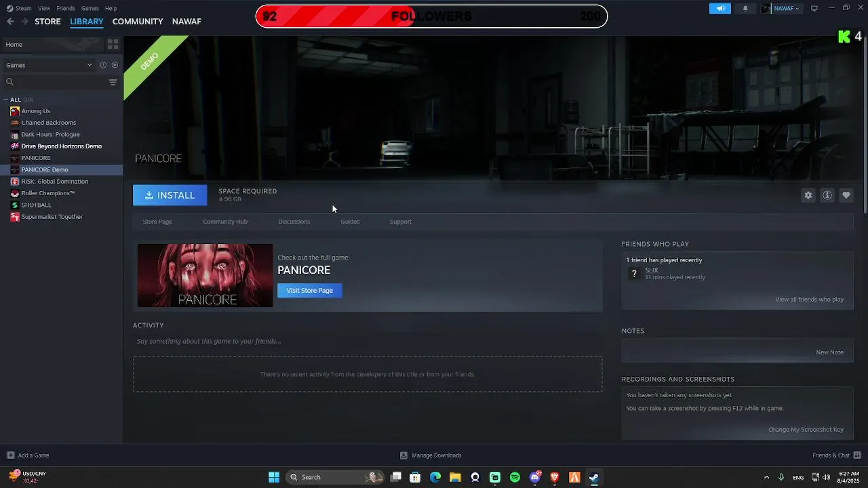The image size is (868, 488).
Task: Click the ready-to-play filter icon
Action: 115,65
